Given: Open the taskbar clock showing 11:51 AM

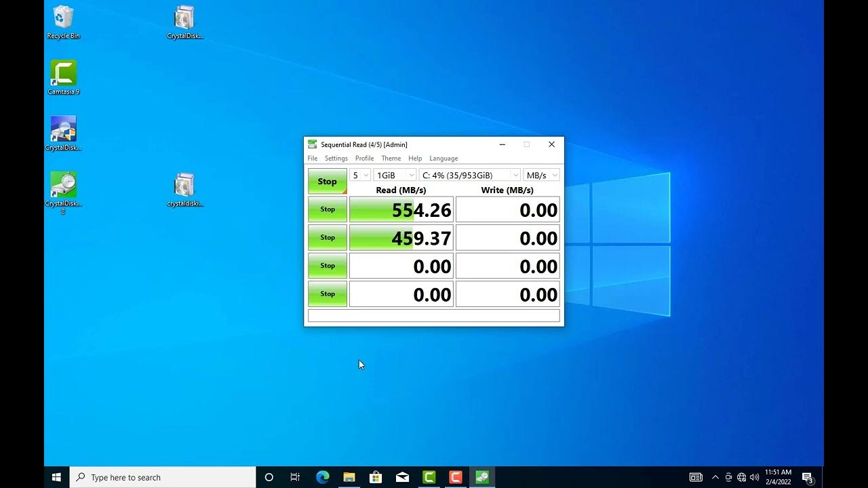Looking at the screenshot, I should pos(778,477).
